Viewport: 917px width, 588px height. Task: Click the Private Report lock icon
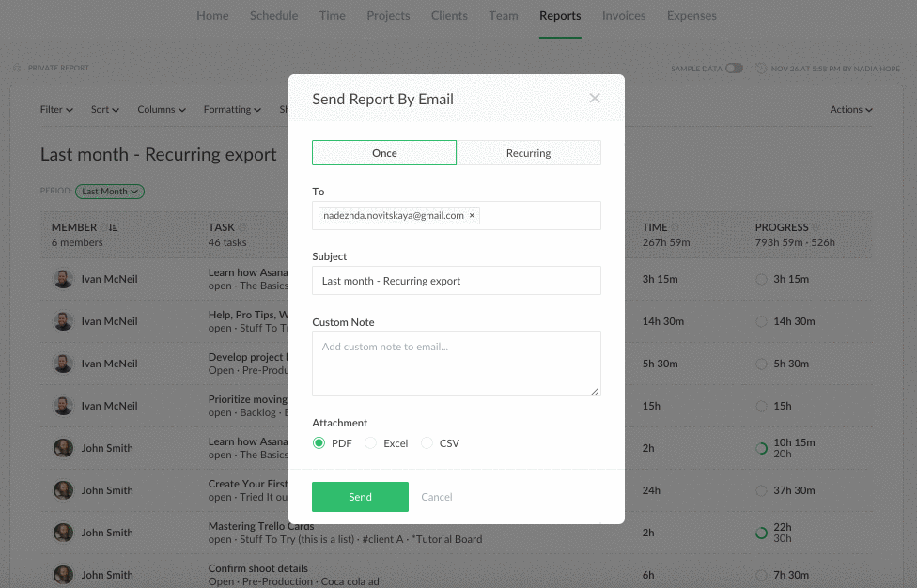tap(17, 69)
